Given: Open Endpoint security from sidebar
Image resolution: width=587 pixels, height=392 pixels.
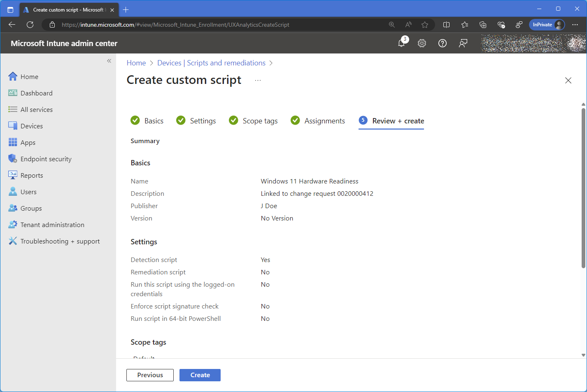Looking at the screenshot, I should 46,159.
